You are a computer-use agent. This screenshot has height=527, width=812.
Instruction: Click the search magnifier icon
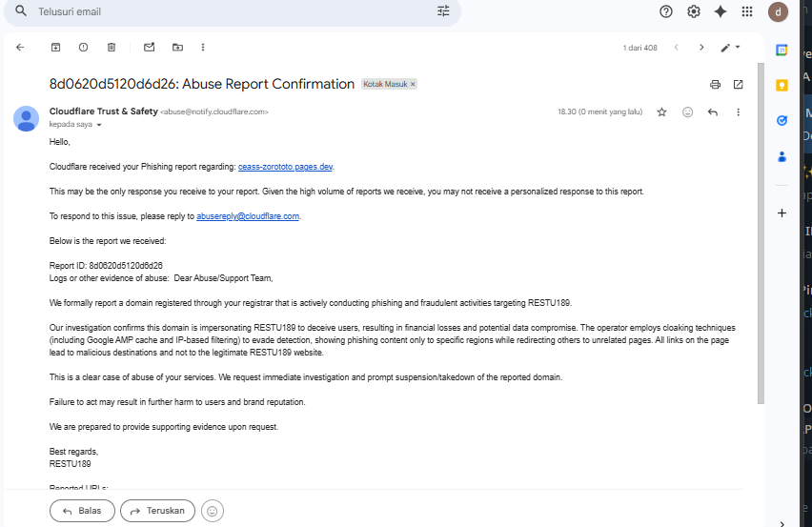coord(21,10)
